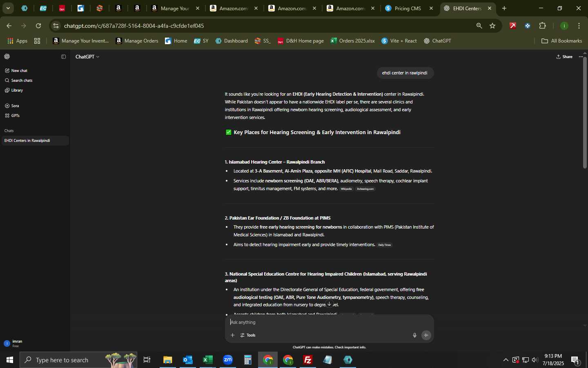Screen dimensions: 588x368
Task: Click the site information icon in address bar
Action: (56, 26)
